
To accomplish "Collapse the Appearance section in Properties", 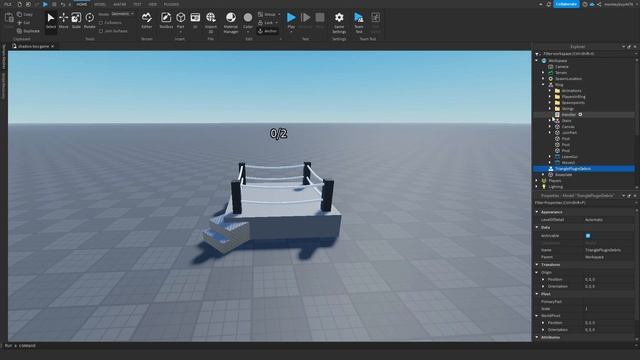I will tap(537, 212).
